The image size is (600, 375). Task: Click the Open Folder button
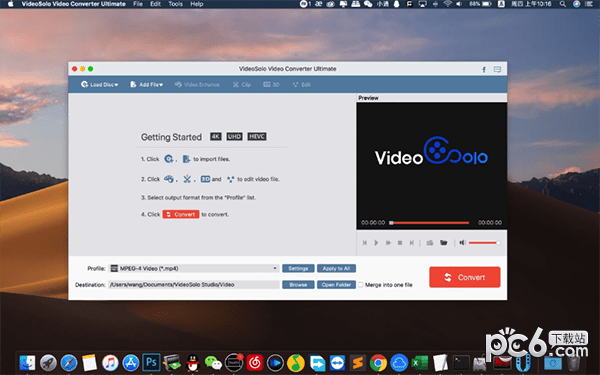click(336, 285)
